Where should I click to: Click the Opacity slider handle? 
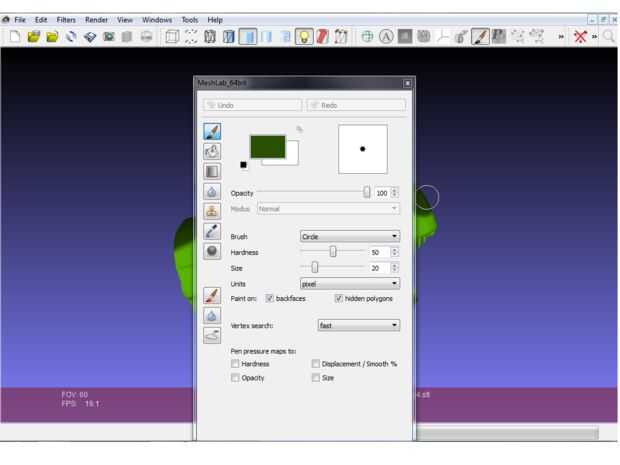(x=367, y=193)
